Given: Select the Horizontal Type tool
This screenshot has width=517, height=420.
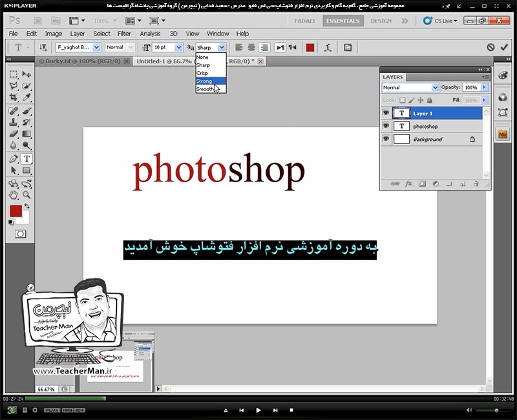Looking at the screenshot, I should pyautogui.click(x=26, y=159).
